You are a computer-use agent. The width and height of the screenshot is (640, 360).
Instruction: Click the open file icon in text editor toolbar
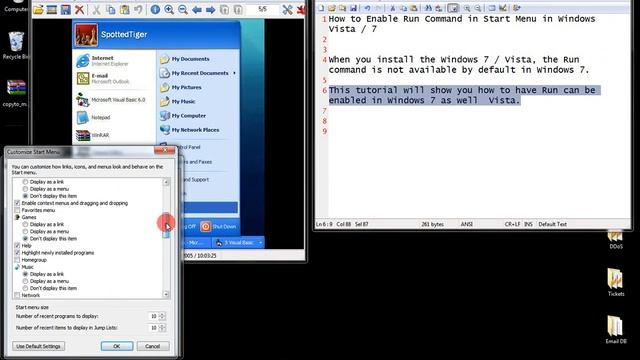point(332,8)
